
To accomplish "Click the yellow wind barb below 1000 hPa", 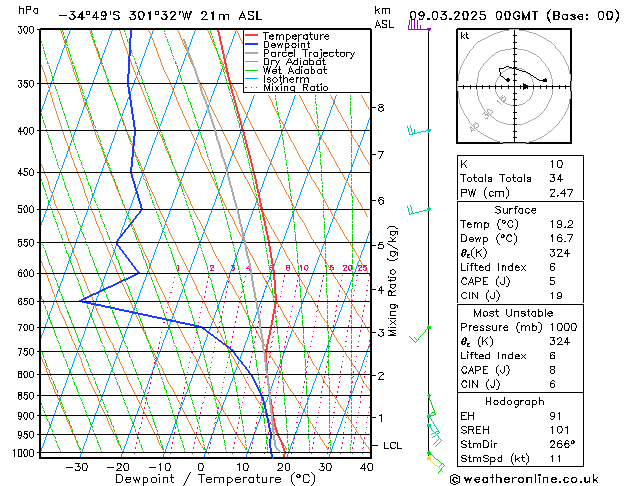I will point(436,464).
